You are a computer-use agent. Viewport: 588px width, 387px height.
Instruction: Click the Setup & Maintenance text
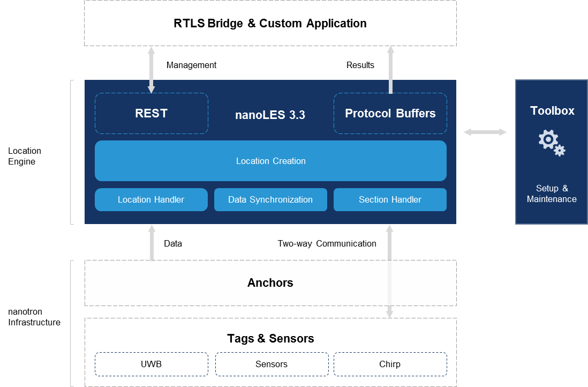coord(552,193)
